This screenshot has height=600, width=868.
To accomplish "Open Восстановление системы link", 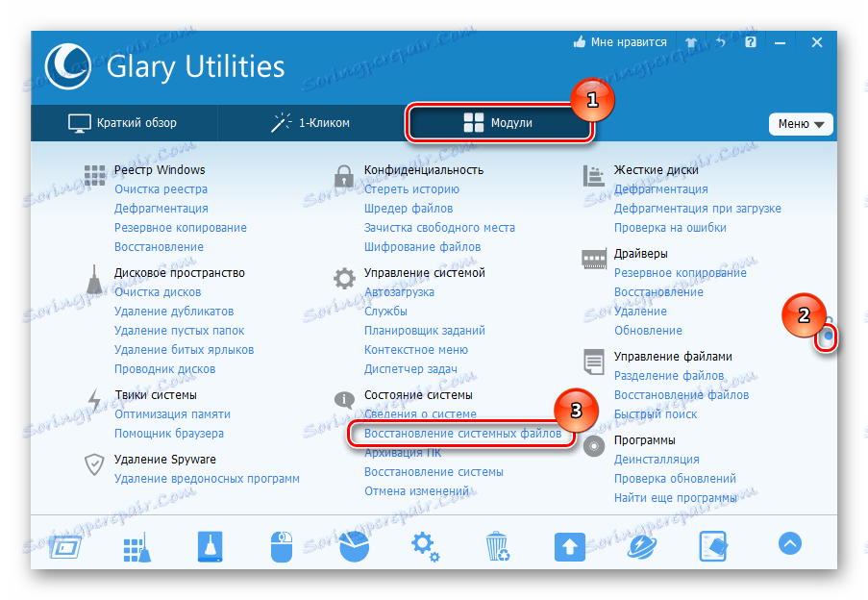I will click(434, 472).
